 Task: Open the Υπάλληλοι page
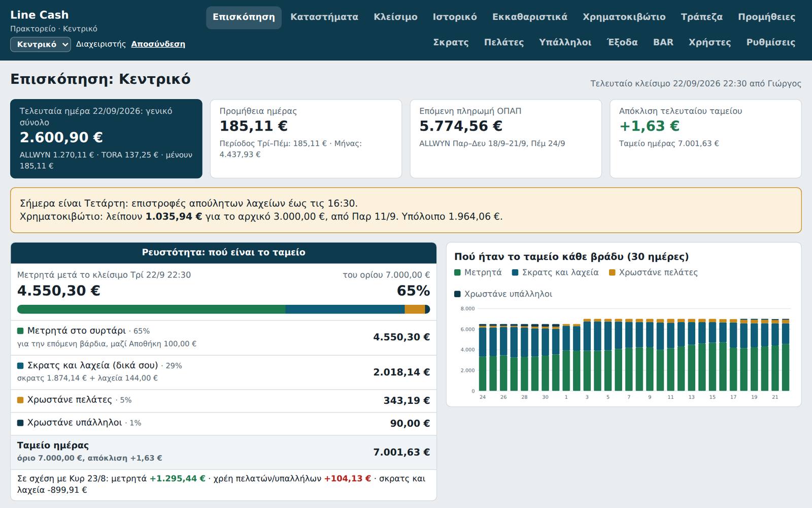point(565,43)
